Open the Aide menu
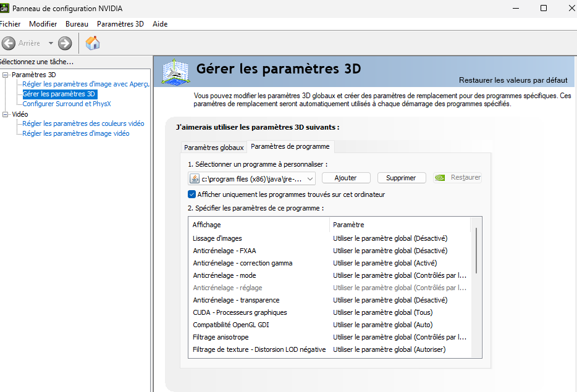 point(160,24)
